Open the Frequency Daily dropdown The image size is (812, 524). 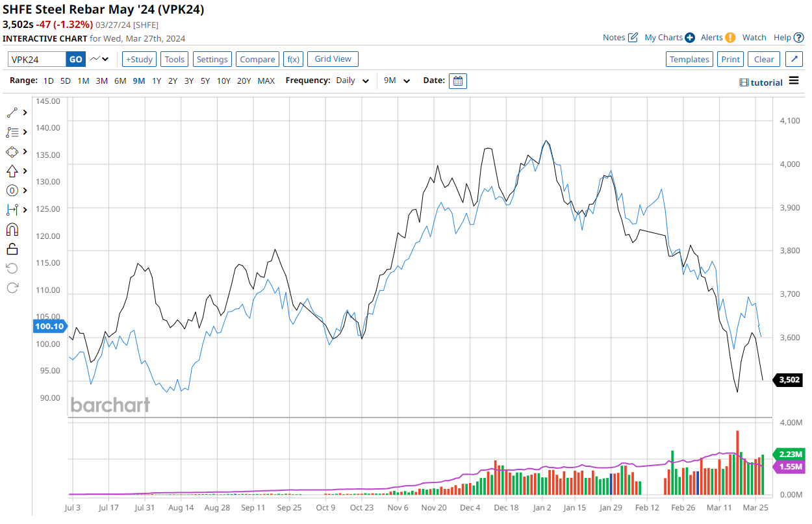(x=353, y=81)
